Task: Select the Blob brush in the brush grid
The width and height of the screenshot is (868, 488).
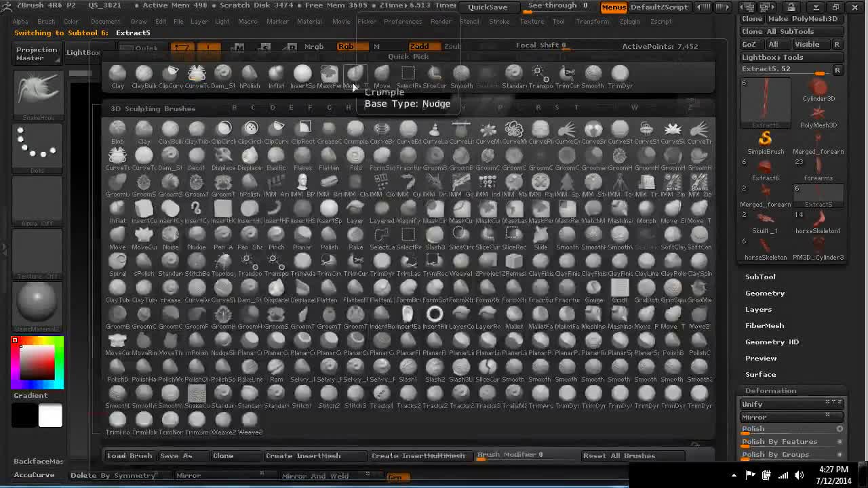Action: [117, 131]
